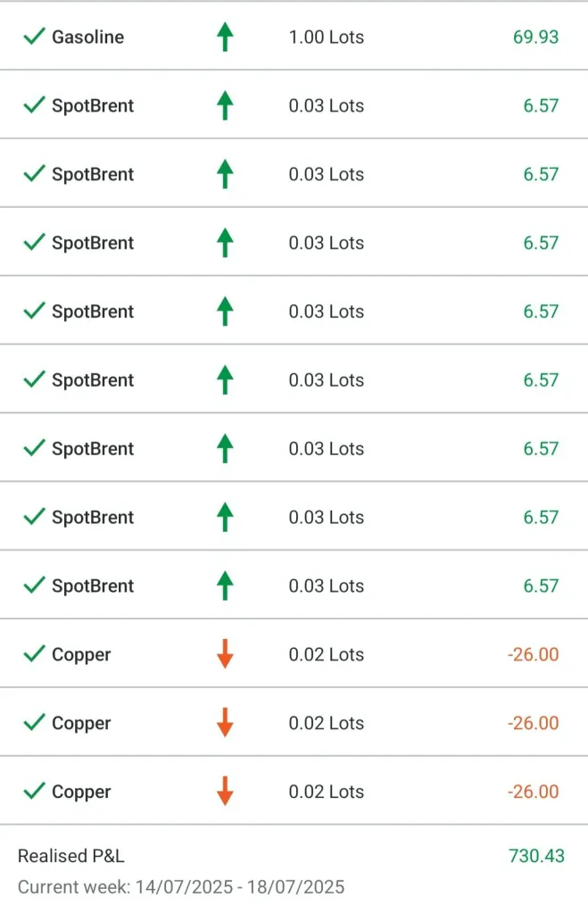Click the checkmark on the middle Copper row
The image size is (588, 914).
(34, 724)
